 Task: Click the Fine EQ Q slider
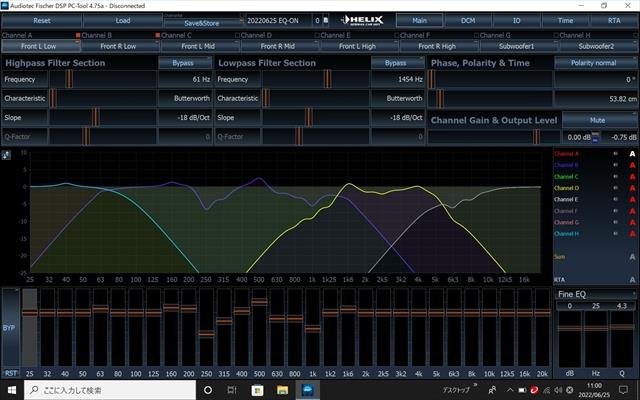[x=622, y=327]
